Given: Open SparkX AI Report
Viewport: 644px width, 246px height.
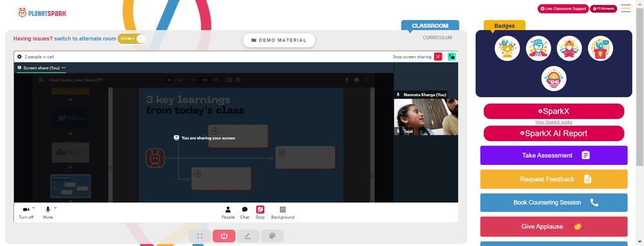Looking at the screenshot, I should (554, 133).
